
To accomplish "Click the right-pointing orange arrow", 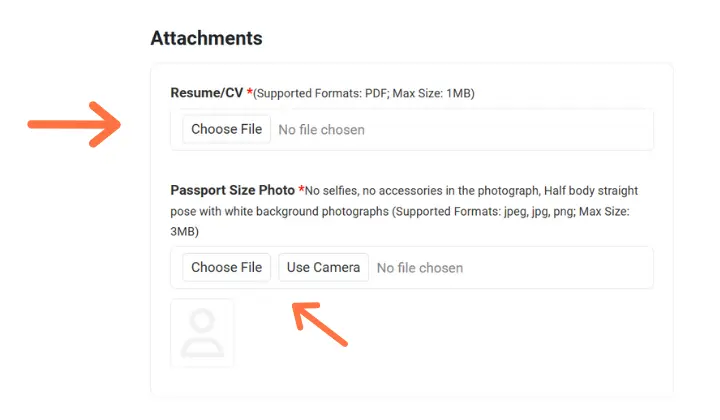I will [x=74, y=124].
